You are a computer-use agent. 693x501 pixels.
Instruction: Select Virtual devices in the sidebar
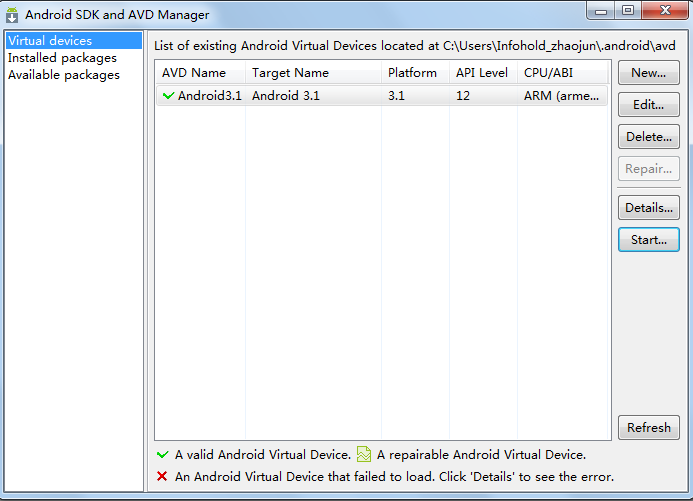click(x=74, y=41)
